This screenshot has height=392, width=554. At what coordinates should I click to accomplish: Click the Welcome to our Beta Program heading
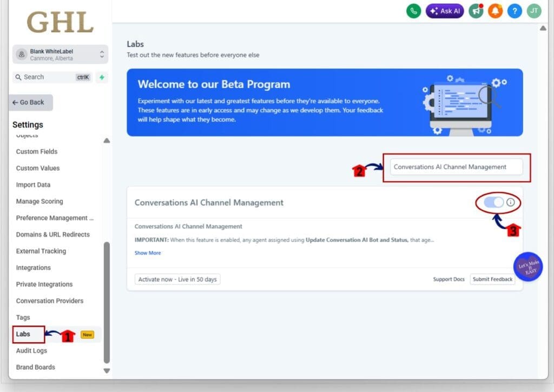(214, 84)
